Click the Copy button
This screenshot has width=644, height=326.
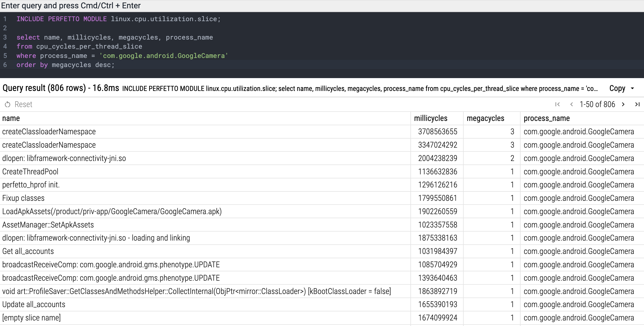[617, 88]
